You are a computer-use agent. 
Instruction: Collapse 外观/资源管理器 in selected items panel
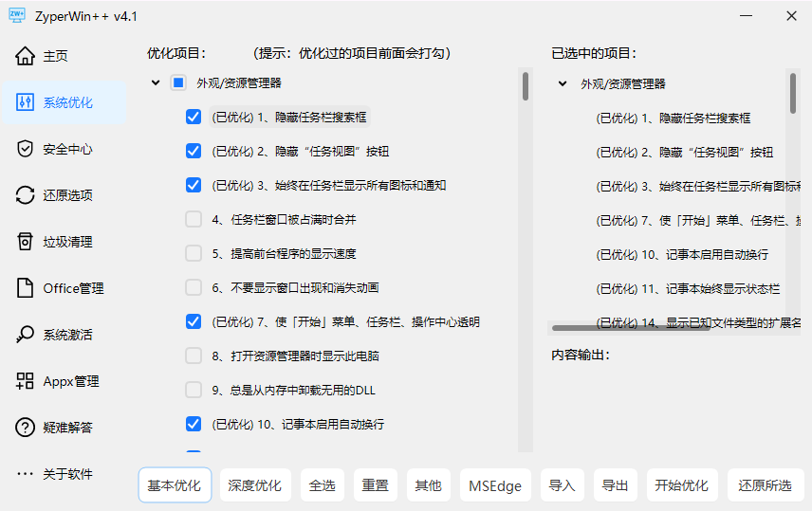pyautogui.click(x=563, y=83)
